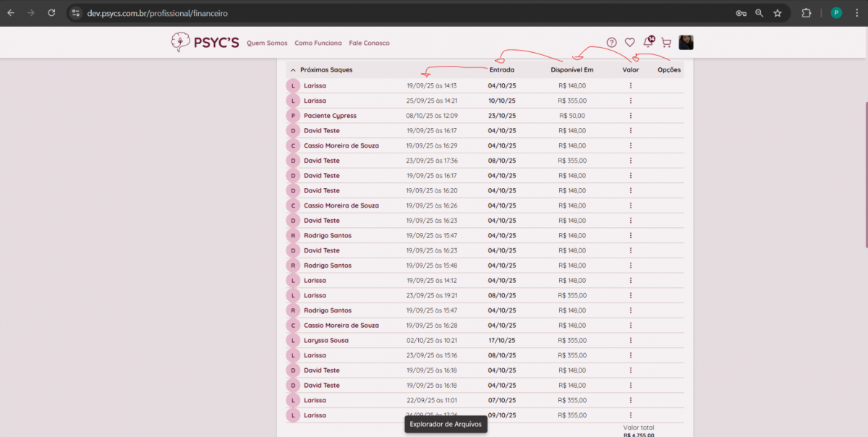The image size is (868, 437).
Task: Collapse the Próximos Saques section
Action: 293,70
